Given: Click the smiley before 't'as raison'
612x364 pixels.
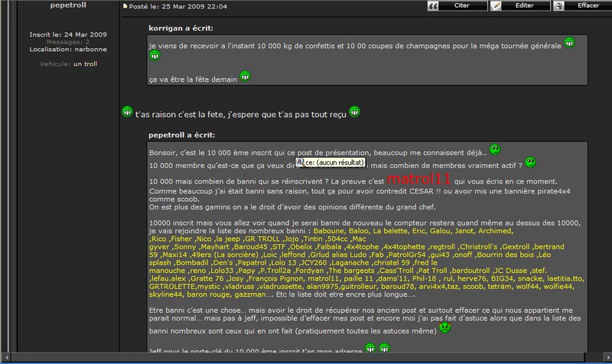Looking at the screenshot, I should [x=127, y=112].
